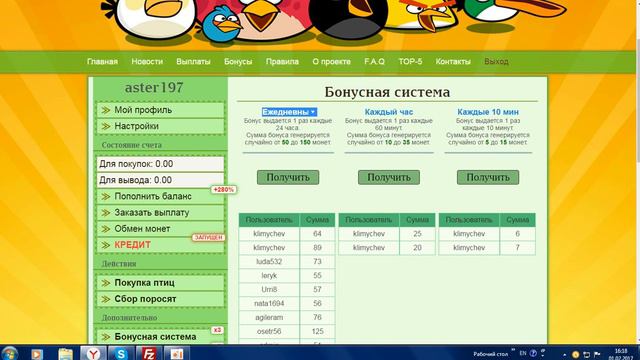Click Пополнить баланс link

tap(160, 196)
